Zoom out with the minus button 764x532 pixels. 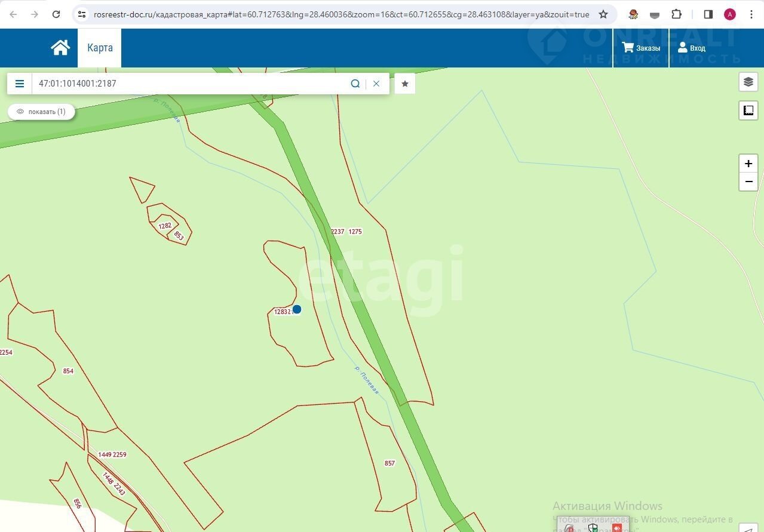[x=748, y=182]
